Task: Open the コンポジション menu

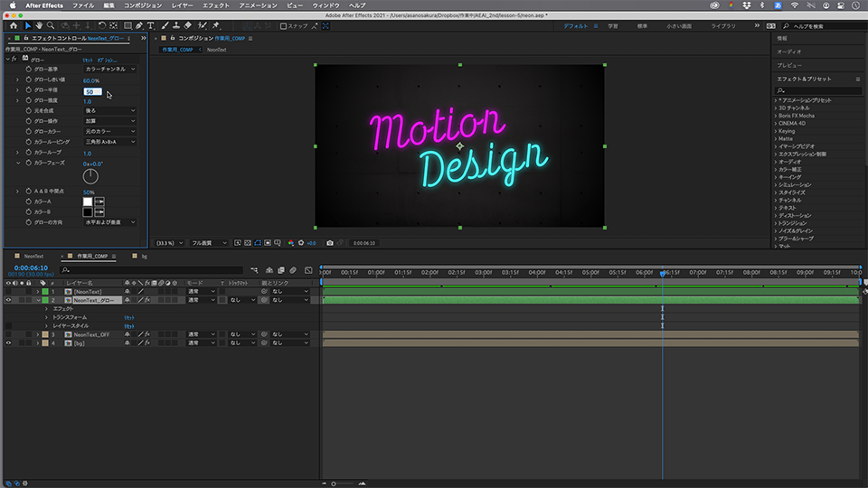Action: pos(142,5)
